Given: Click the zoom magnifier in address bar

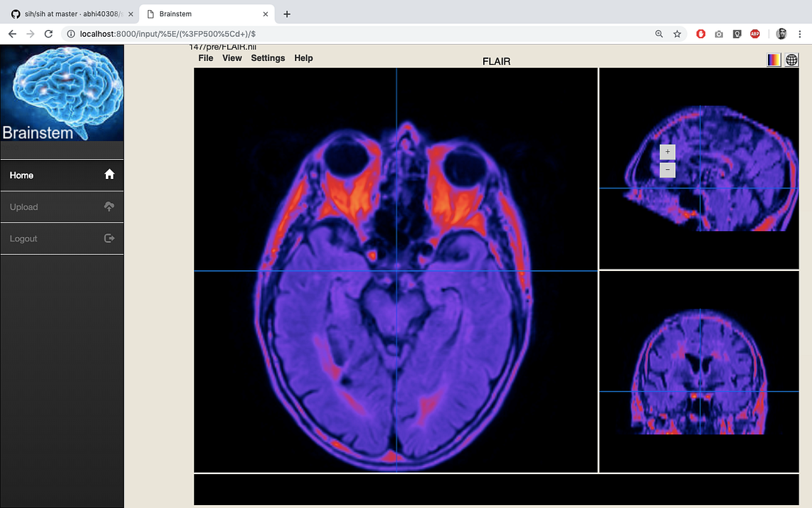Looking at the screenshot, I should (x=658, y=33).
